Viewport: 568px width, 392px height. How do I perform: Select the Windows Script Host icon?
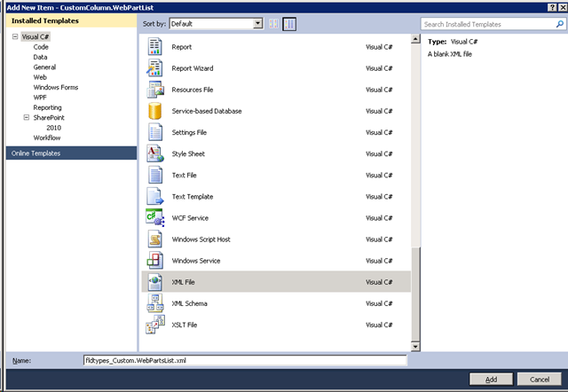[x=155, y=239]
